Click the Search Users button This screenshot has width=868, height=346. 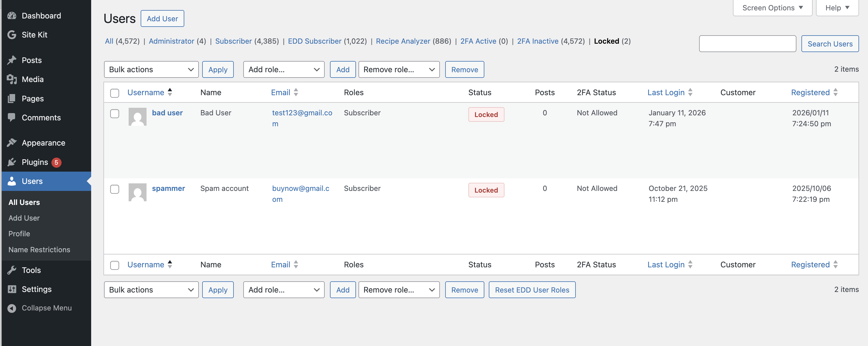pos(830,43)
